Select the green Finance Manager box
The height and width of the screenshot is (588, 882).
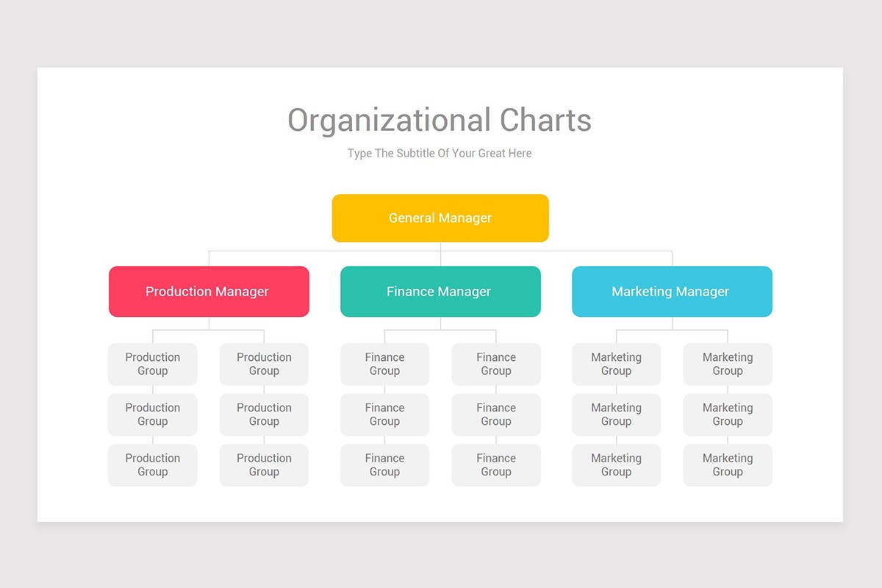coord(440,292)
